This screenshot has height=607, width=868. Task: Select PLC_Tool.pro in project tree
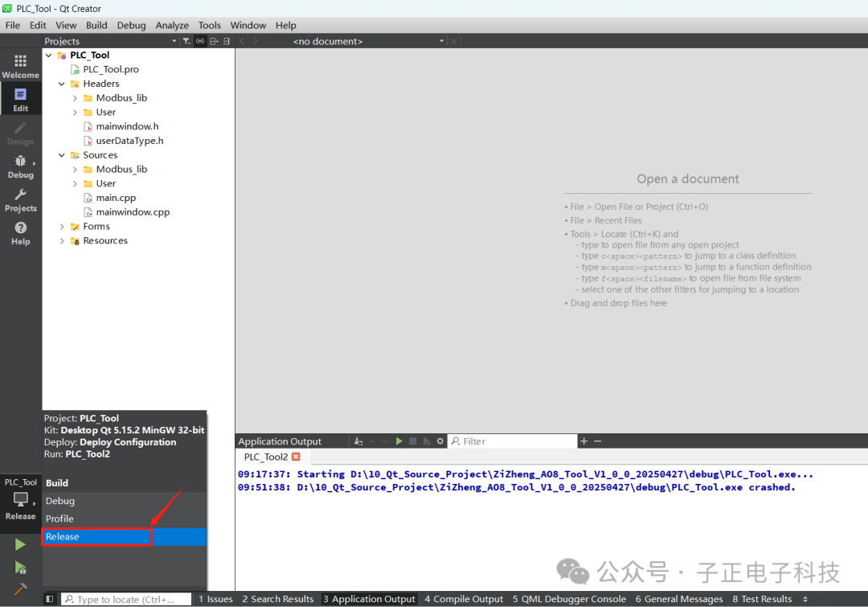point(111,69)
